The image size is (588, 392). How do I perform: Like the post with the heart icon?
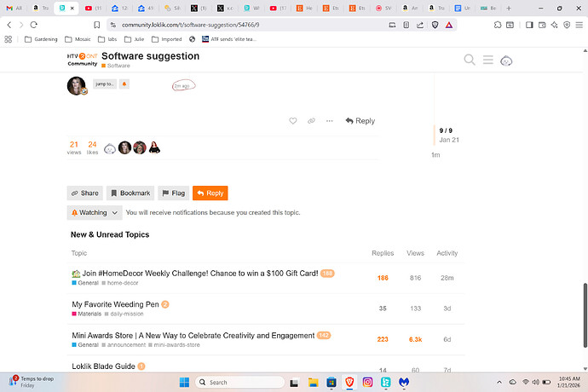tap(293, 121)
